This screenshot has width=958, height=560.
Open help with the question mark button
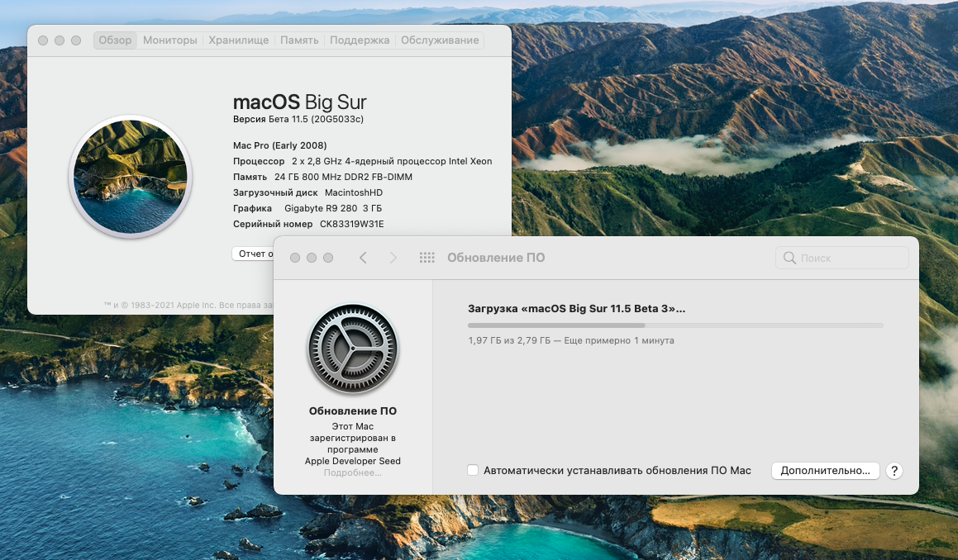(894, 471)
